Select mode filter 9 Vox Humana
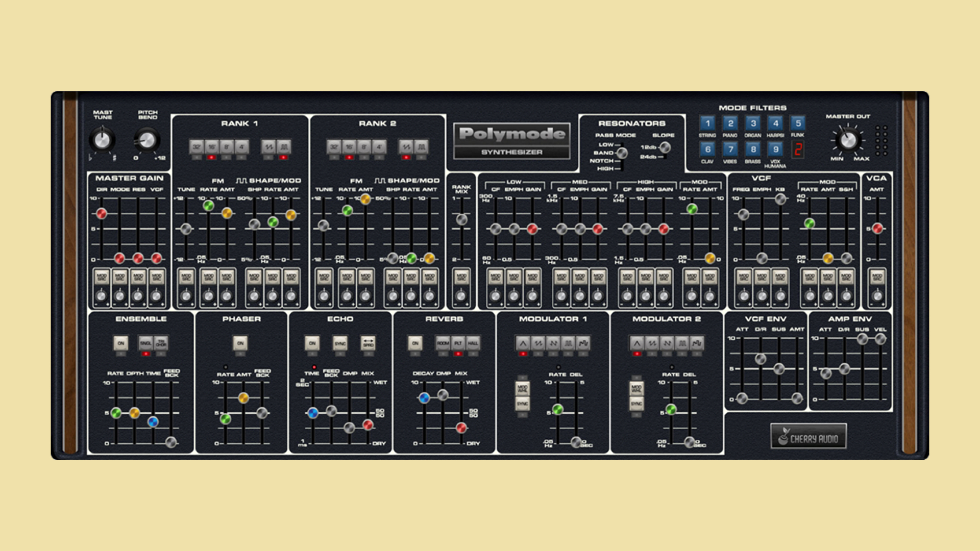This screenshot has width=980, height=551. [x=775, y=149]
